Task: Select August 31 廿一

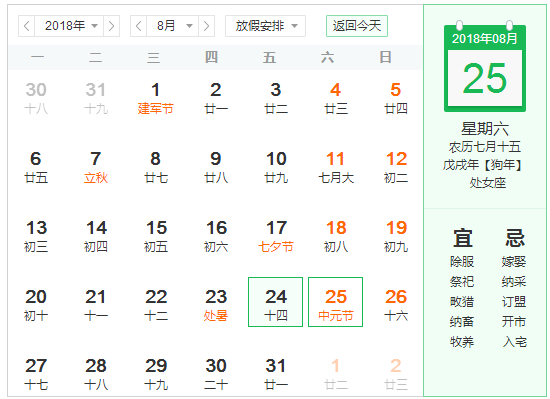Action: coord(276,374)
